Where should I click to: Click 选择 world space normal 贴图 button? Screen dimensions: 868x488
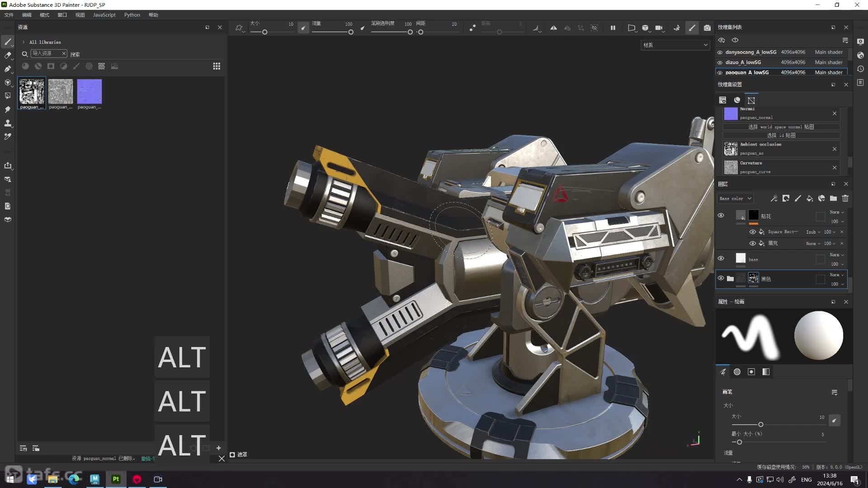click(781, 127)
